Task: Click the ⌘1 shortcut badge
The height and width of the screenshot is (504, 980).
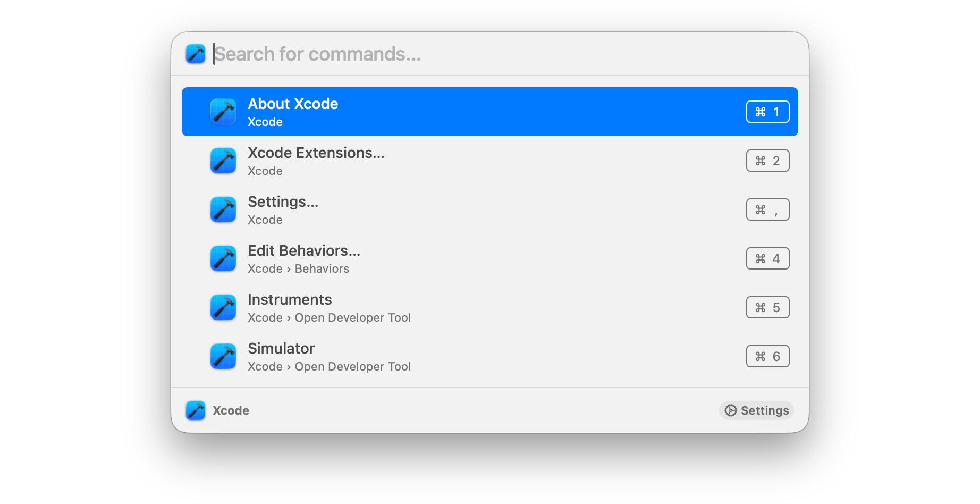Action: 767,112
